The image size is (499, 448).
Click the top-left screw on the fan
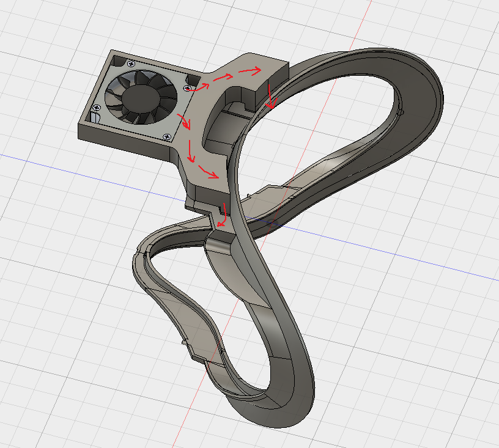click(x=131, y=64)
